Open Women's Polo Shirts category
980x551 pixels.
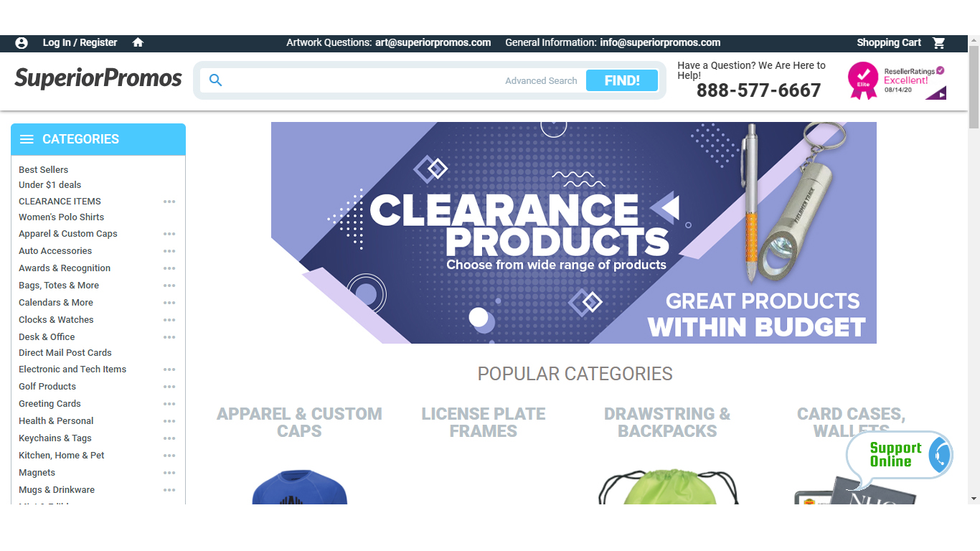(62, 217)
